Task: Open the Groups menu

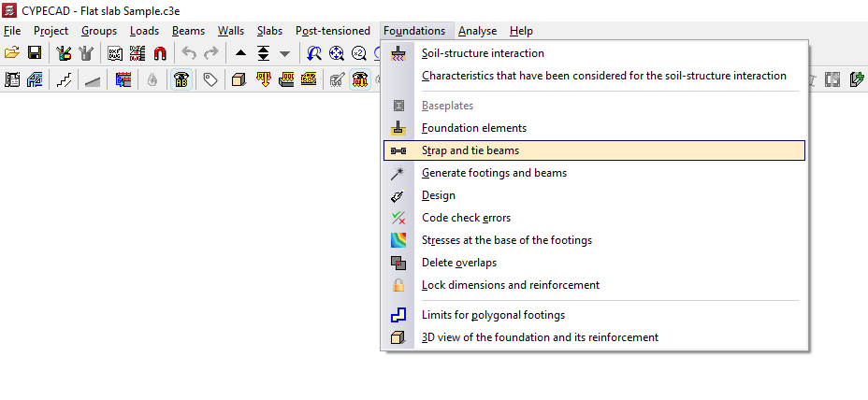Action: pos(99,31)
